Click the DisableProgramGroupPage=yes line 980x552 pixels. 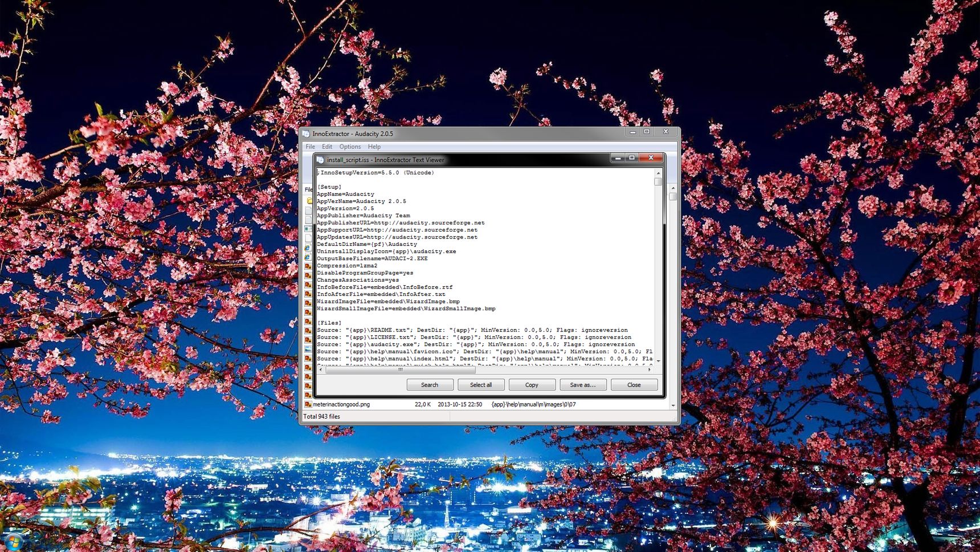[365, 273]
